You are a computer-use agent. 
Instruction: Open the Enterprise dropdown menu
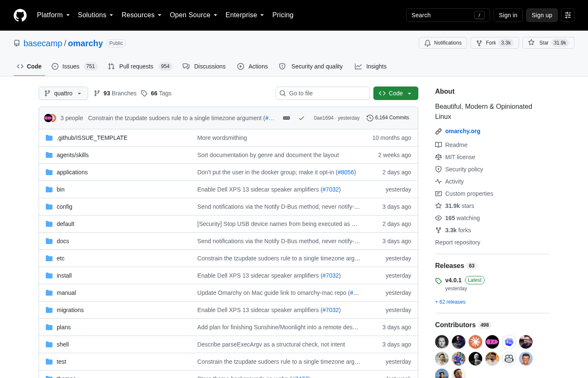point(245,15)
